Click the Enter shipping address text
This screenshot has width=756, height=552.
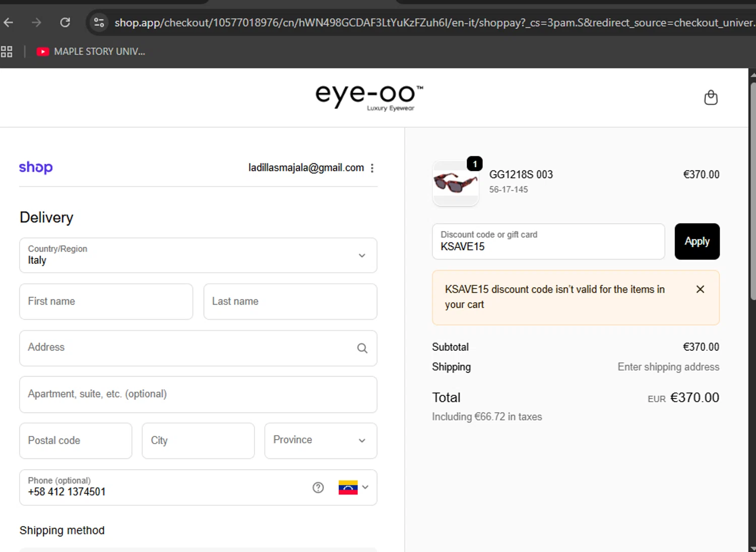coord(668,367)
